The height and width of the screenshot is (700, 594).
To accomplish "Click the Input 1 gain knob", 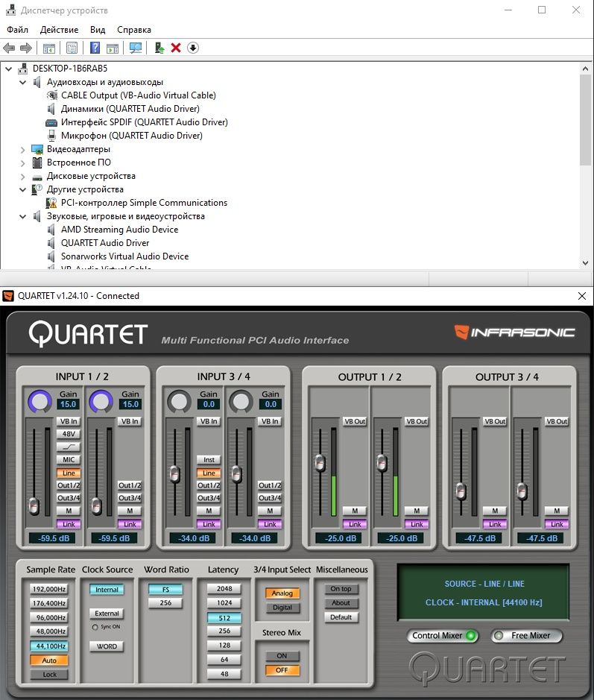I will (40, 401).
